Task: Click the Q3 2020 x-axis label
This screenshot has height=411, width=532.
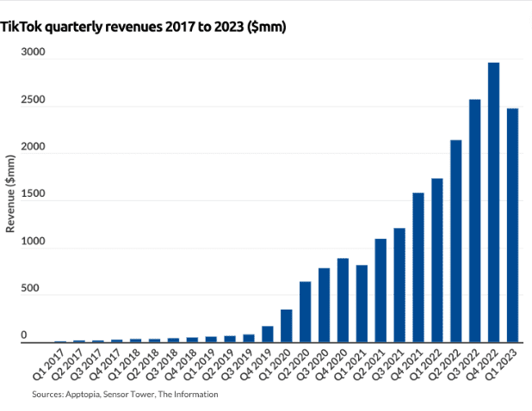Action: [312, 365]
